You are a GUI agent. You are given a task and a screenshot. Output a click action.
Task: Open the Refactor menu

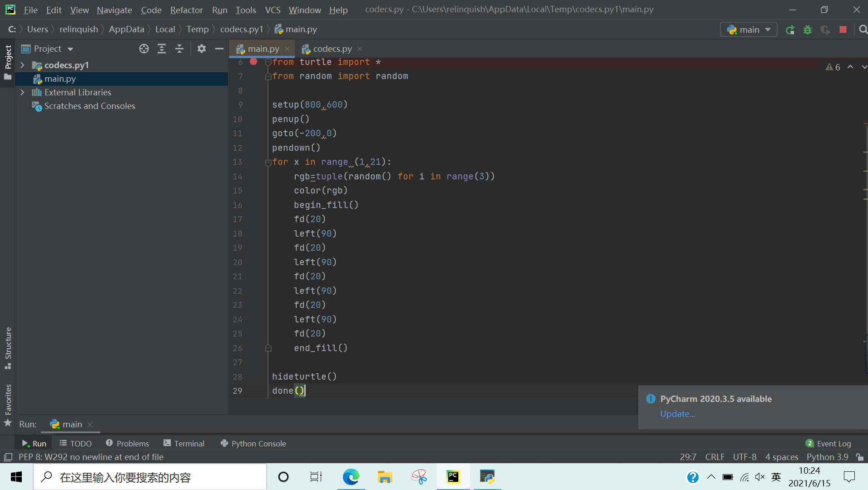(x=186, y=10)
